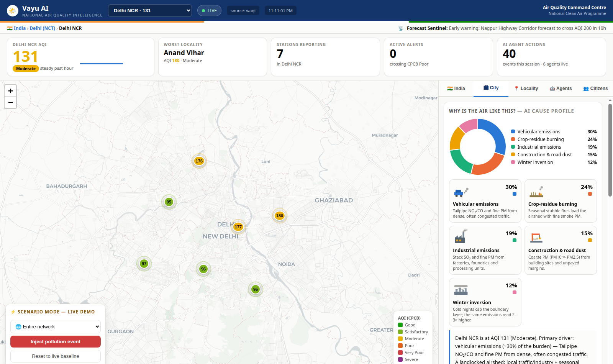The height and width of the screenshot is (364, 613).
Task: Click the vehicular emissions car icon
Action: pos(461,192)
